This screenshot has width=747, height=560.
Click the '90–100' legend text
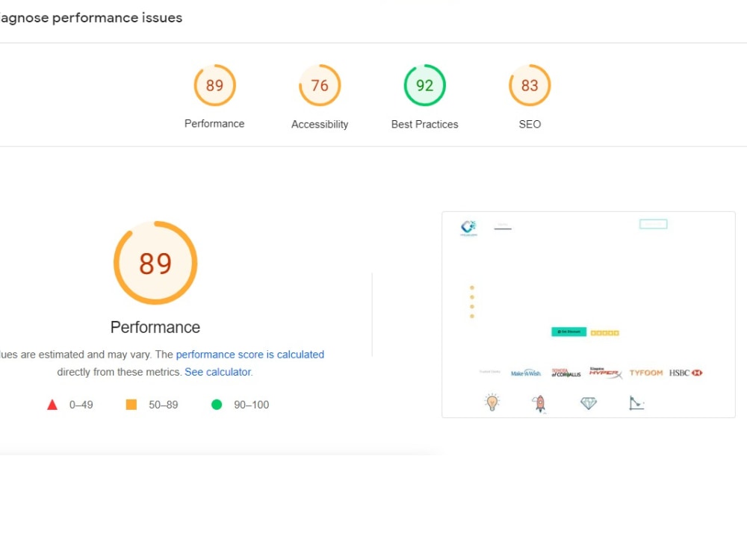click(251, 405)
